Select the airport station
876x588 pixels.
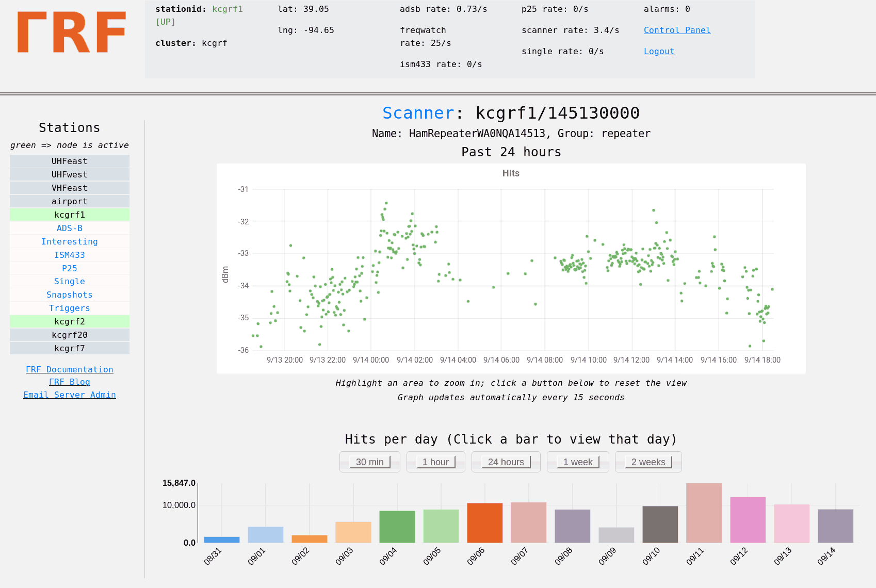pyautogui.click(x=70, y=201)
